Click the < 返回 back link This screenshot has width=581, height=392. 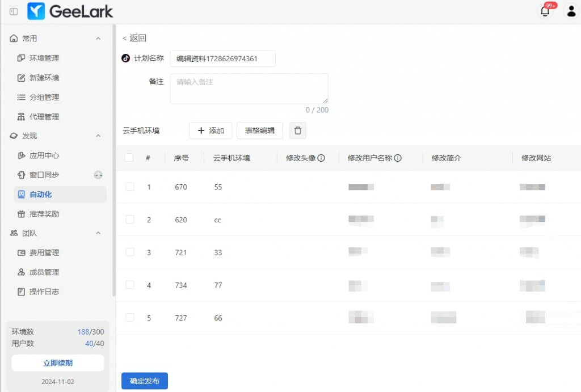point(134,38)
